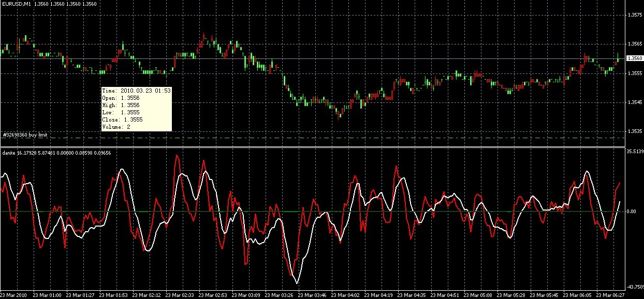
Task: Click the '23 Mar 03:26' time axis label
Action: 280,295
